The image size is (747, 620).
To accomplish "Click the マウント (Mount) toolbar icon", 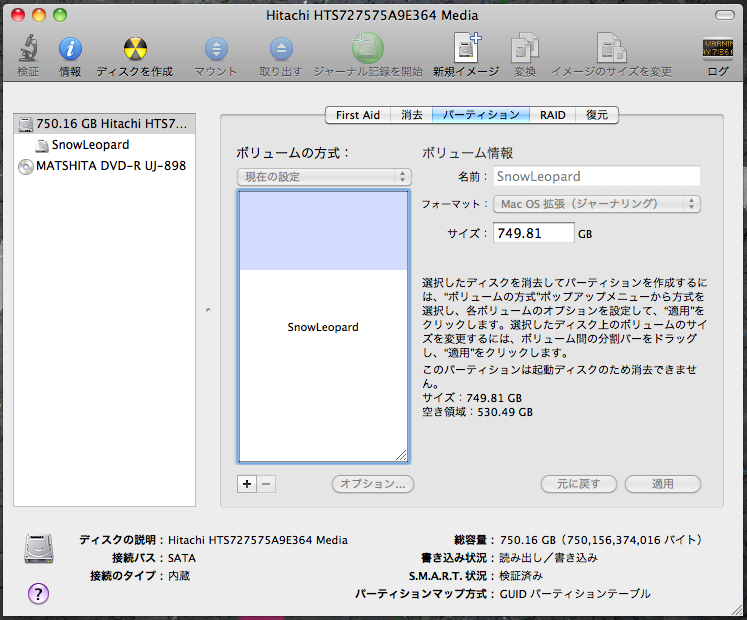I will pos(216,49).
